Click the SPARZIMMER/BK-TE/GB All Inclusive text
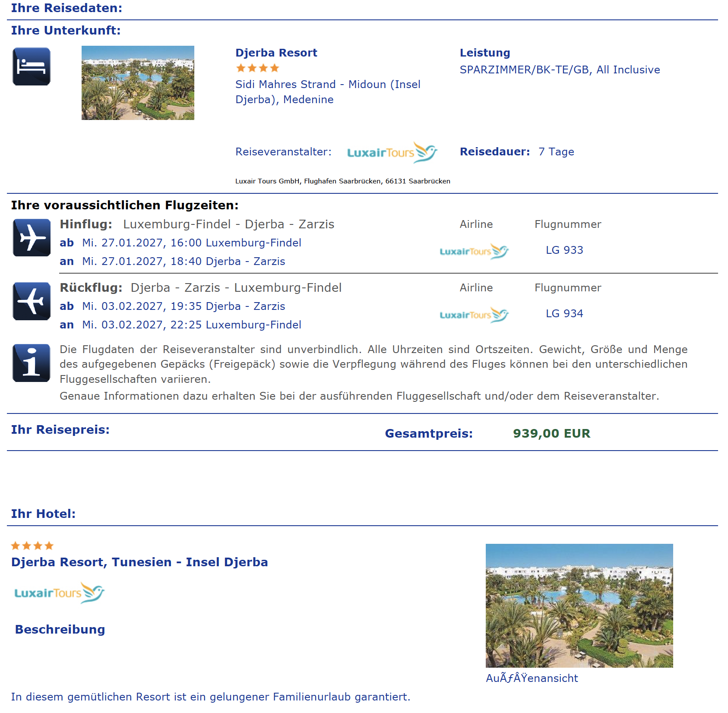Viewport: 728px width, 713px height. pos(560,70)
